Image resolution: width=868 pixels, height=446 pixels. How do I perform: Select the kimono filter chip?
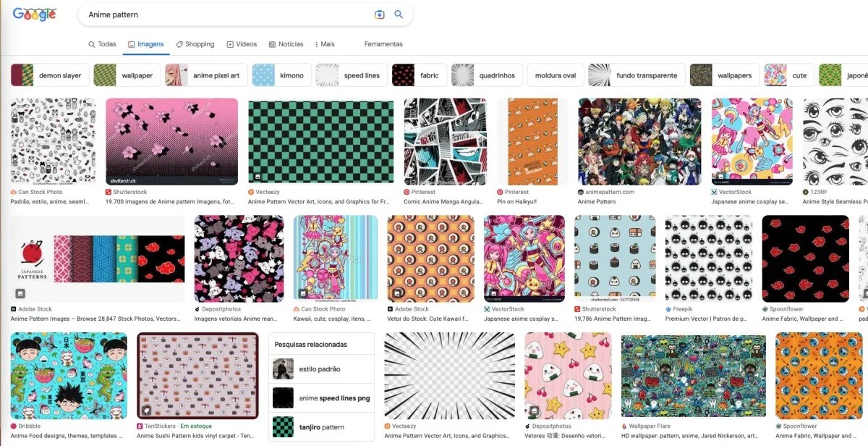pyautogui.click(x=282, y=75)
